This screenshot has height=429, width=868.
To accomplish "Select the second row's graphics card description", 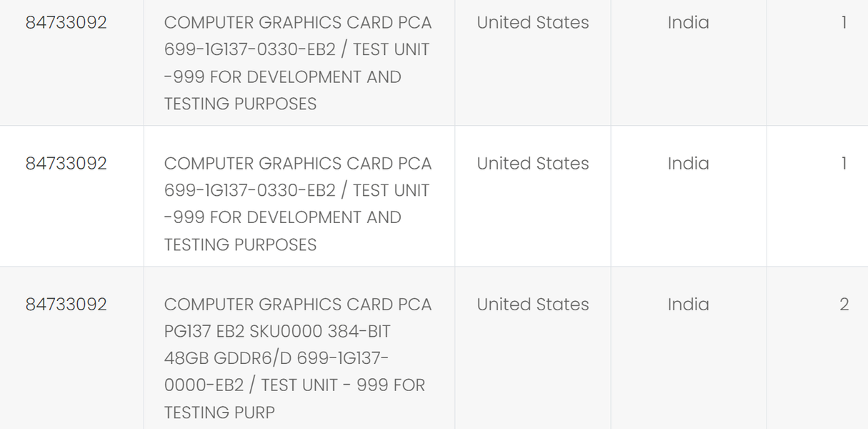I will pyautogui.click(x=297, y=204).
